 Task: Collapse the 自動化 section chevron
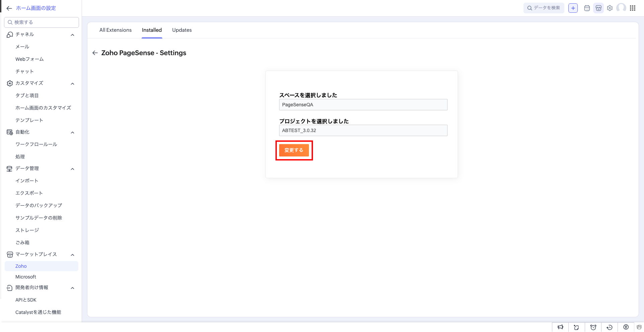(72, 132)
